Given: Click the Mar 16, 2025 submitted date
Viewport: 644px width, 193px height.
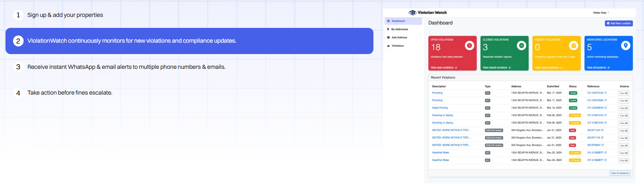Looking at the screenshot, I should (555, 108).
